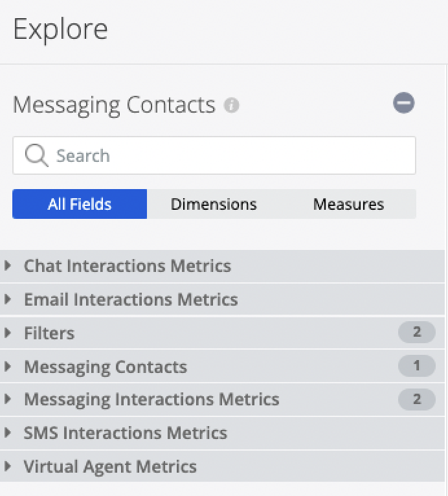Open the Virtual Agent Metrics label
The height and width of the screenshot is (496, 448).
pos(110,466)
